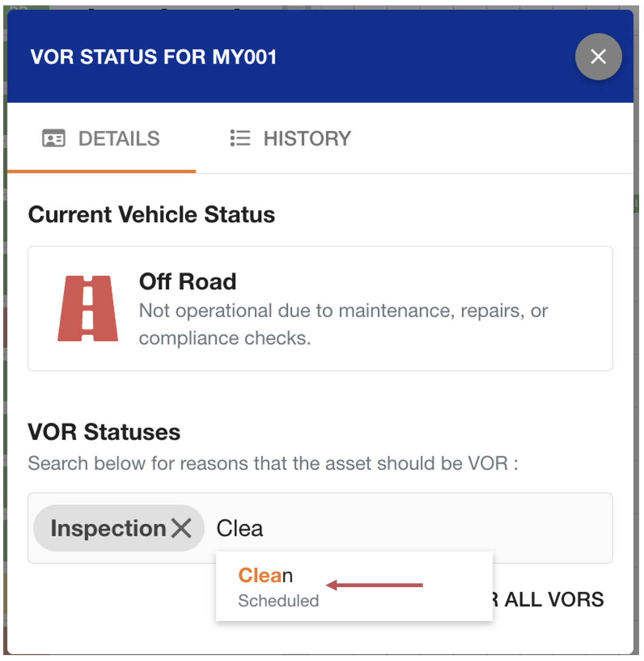Click the ID card icon beside Details
The image size is (644, 661).
click(x=53, y=139)
